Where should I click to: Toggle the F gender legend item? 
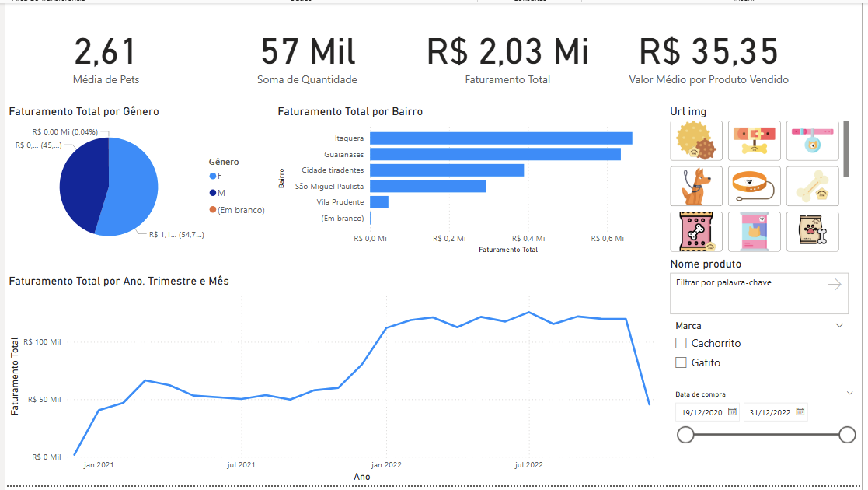216,176
